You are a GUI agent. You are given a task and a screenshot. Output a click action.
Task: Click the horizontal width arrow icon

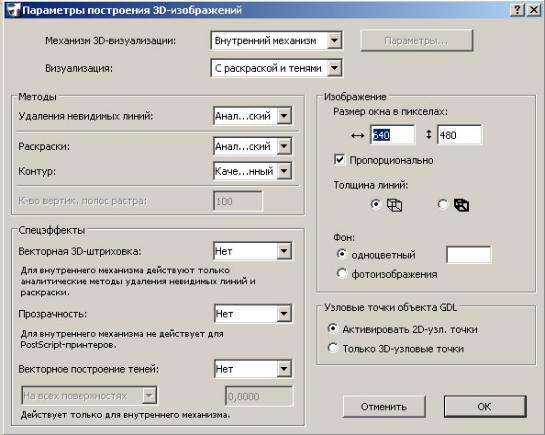coord(358,135)
